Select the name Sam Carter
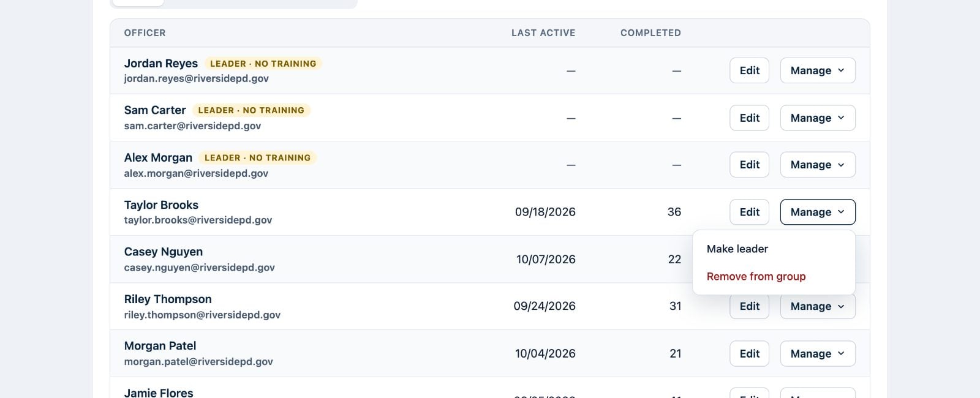Viewport: 980px width, 398px height. [x=155, y=110]
